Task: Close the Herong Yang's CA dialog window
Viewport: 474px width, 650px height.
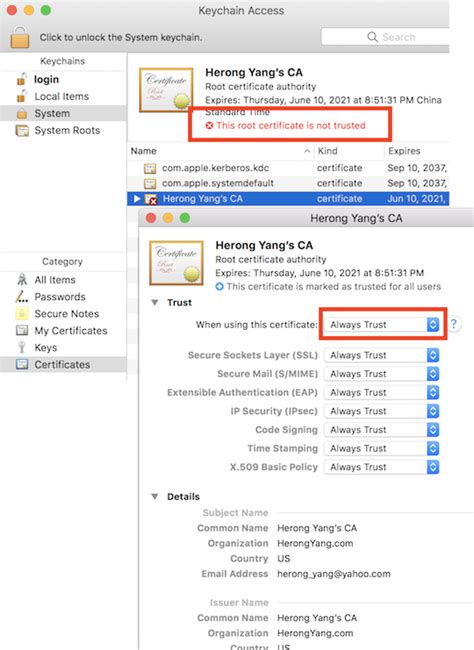Action: pos(151,218)
